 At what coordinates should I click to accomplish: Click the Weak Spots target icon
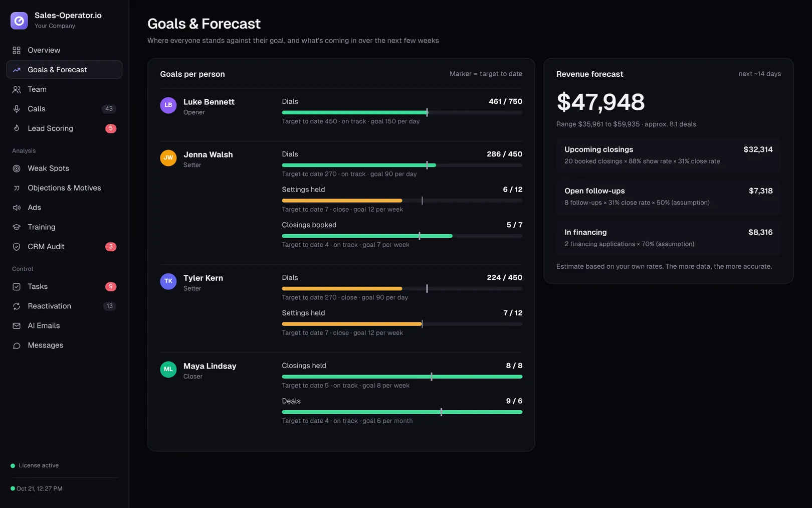pos(17,168)
